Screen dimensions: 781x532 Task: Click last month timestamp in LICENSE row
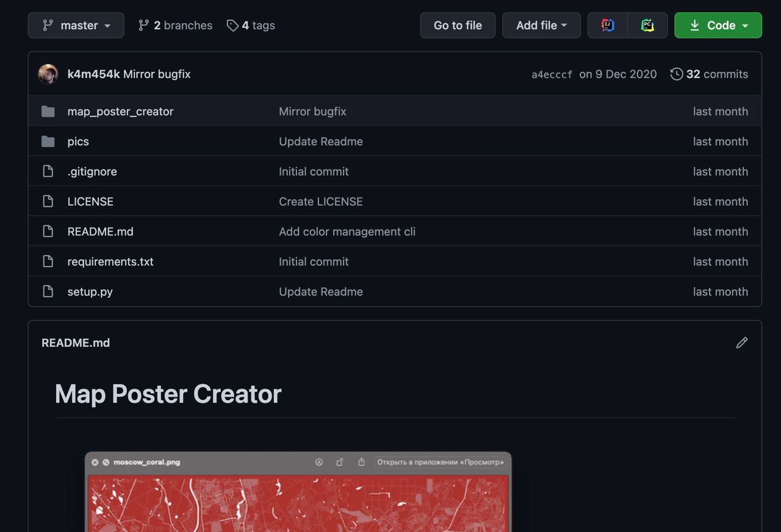[x=721, y=201]
